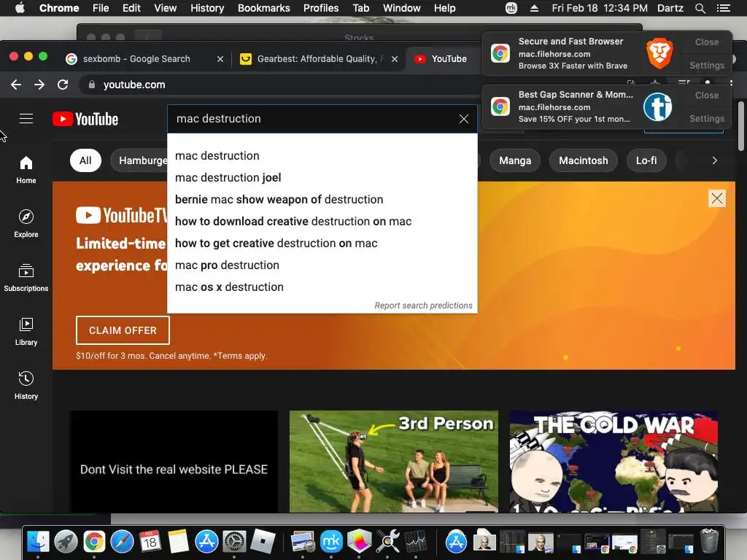
Task: Pick suggestion 'bernie mac show weapon of destruction'
Action: (322, 200)
